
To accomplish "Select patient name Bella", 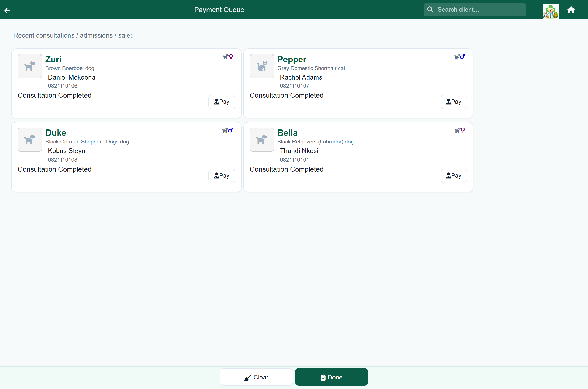I will 287,133.
